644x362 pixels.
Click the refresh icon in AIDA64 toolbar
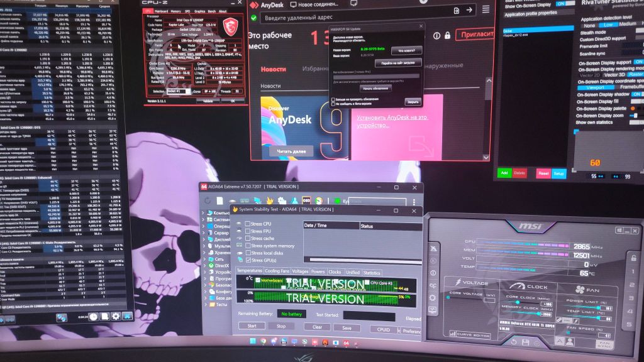[208, 200]
